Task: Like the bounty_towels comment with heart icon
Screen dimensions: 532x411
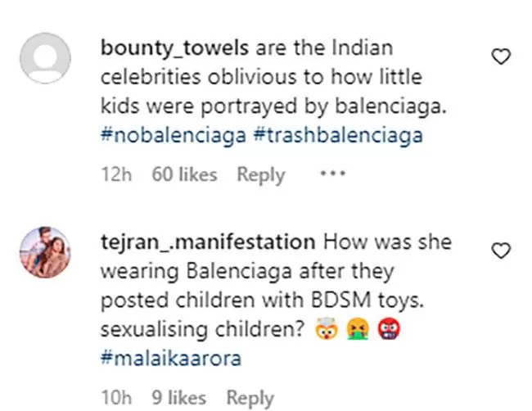Action: (x=501, y=56)
